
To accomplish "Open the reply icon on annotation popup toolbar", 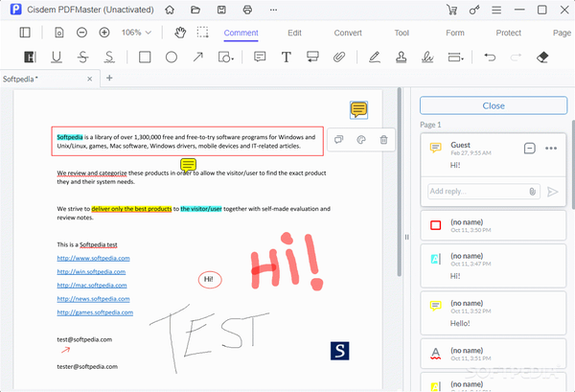I will click(338, 140).
